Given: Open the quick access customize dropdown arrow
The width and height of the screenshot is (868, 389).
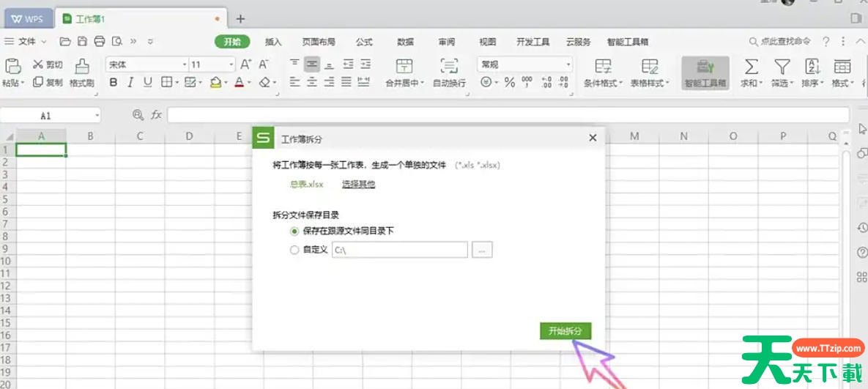Looking at the screenshot, I should (x=150, y=42).
